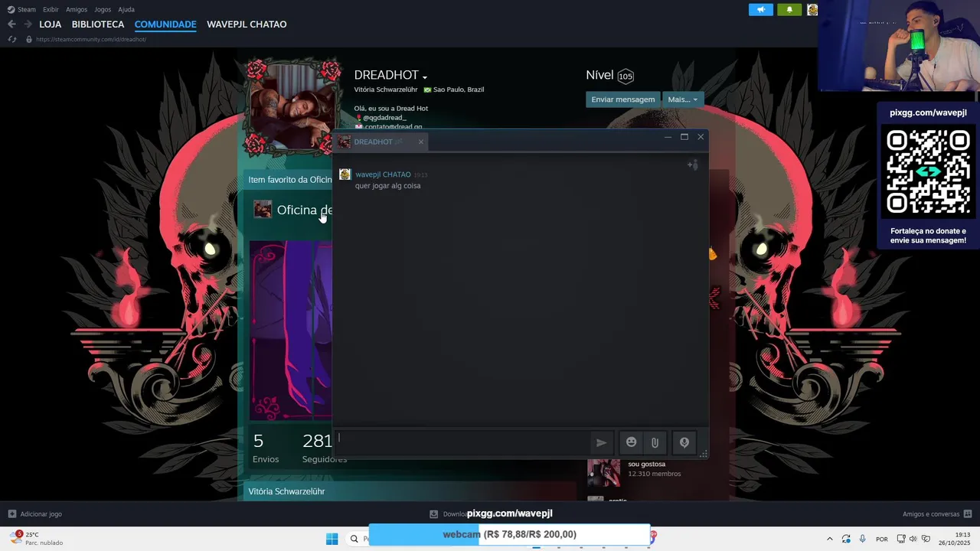Image resolution: width=980 pixels, height=551 pixels.
Task: Open the Windows Start menu
Action: 332,539
